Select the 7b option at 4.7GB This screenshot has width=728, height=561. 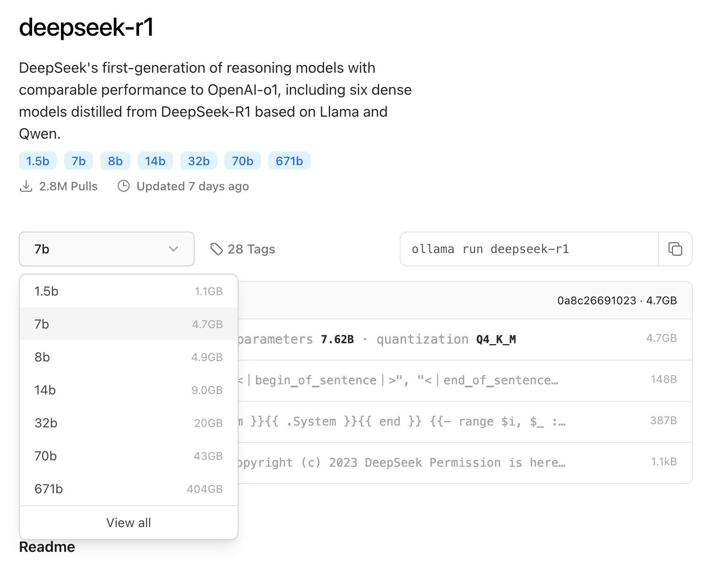pos(128,324)
